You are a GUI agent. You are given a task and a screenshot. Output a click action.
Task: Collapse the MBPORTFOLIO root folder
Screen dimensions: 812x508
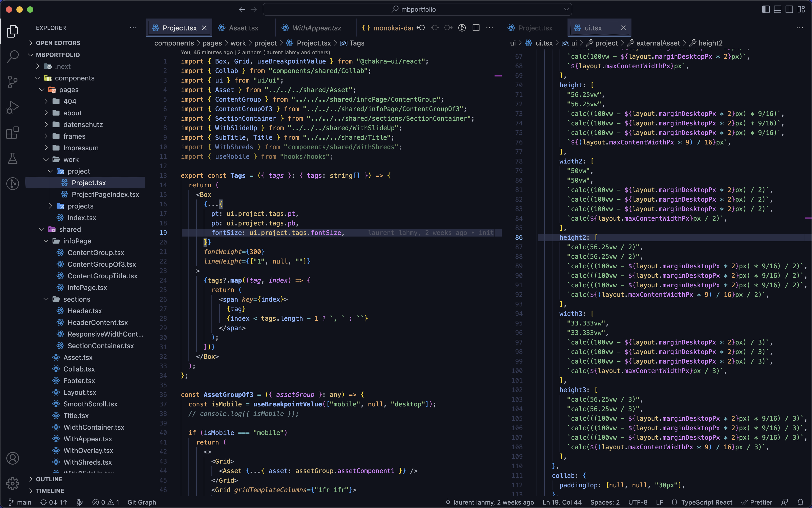[58, 55]
